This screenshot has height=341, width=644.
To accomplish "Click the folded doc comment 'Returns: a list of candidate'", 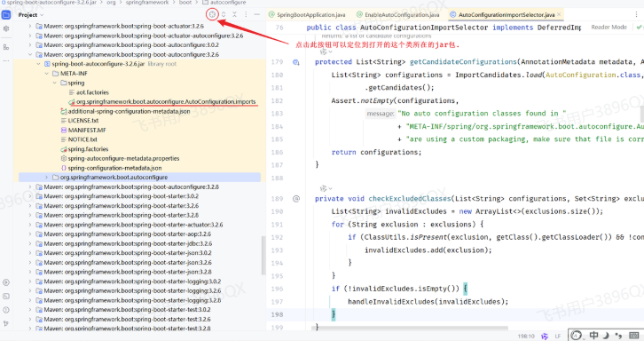I will (x=376, y=36).
